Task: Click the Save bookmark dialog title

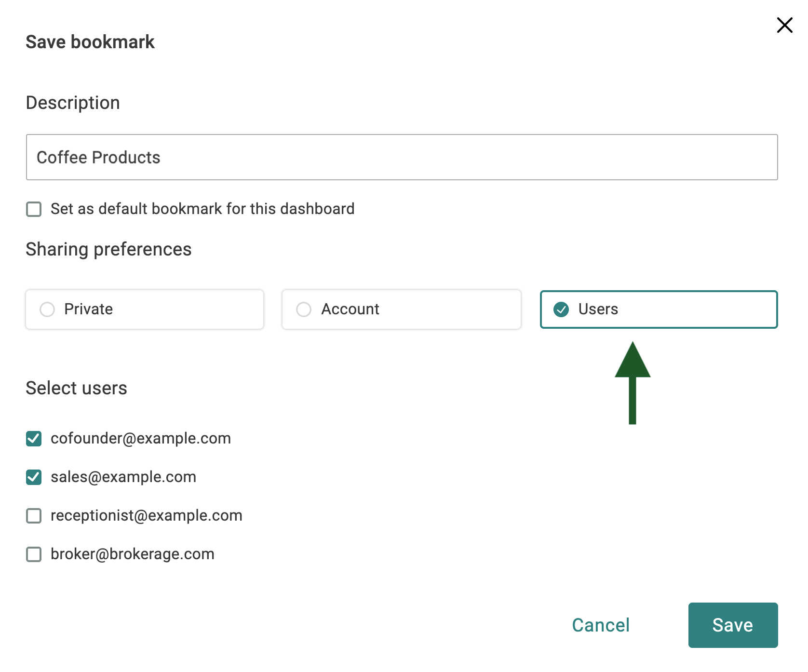Action: click(x=90, y=42)
